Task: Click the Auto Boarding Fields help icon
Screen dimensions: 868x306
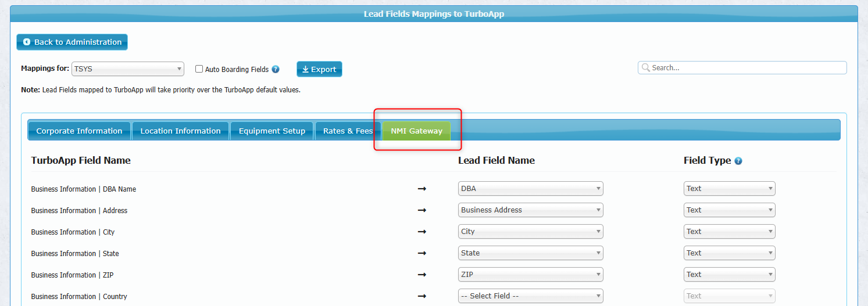Action: tap(276, 69)
